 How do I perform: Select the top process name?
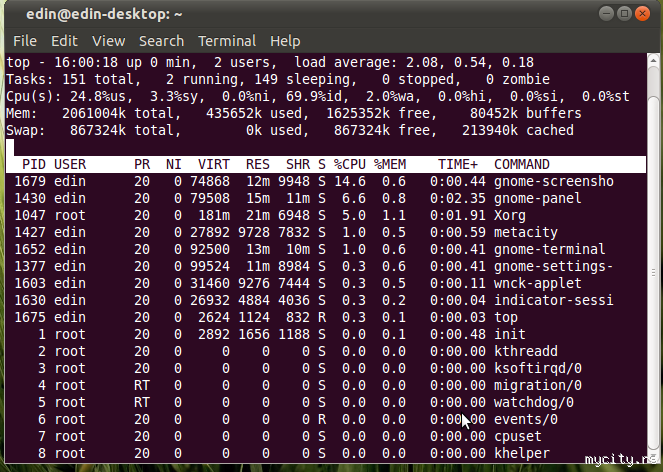(x=506, y=317)
